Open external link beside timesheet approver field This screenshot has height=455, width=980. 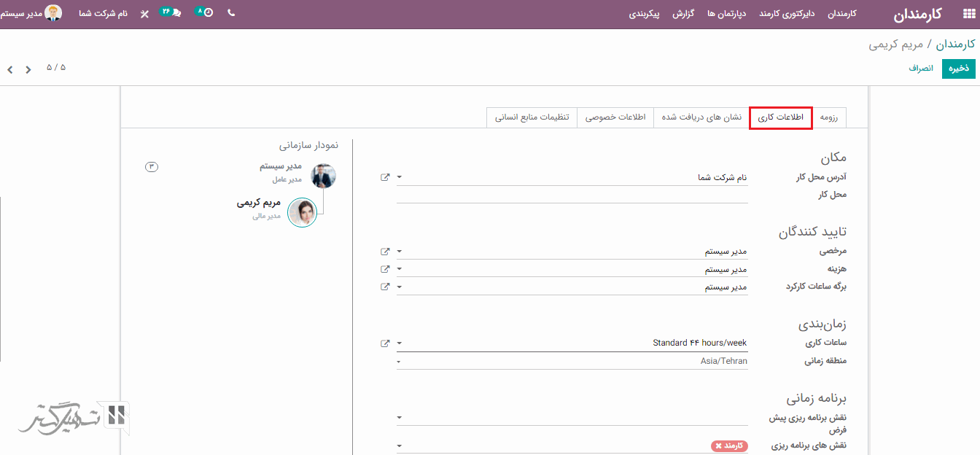(x=385, y=287)
